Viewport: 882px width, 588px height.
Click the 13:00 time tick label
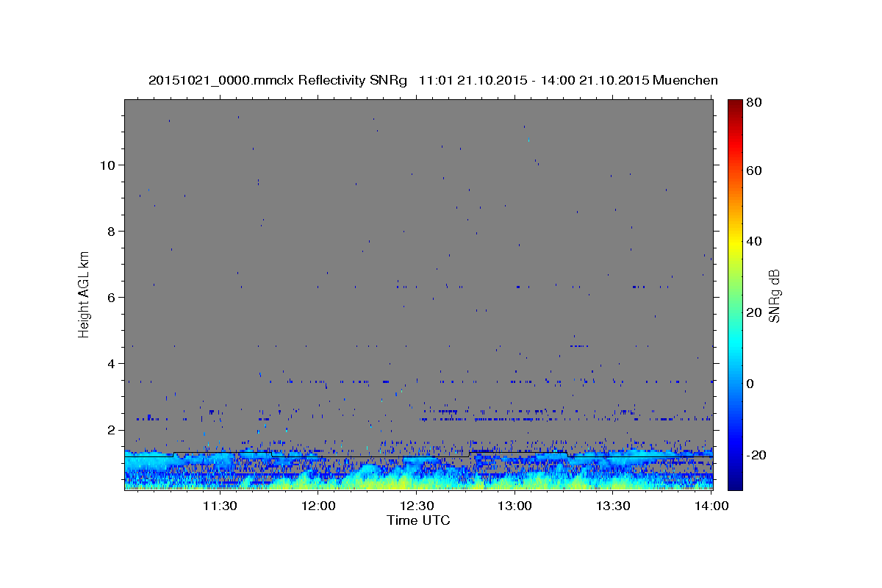point(515,506)
